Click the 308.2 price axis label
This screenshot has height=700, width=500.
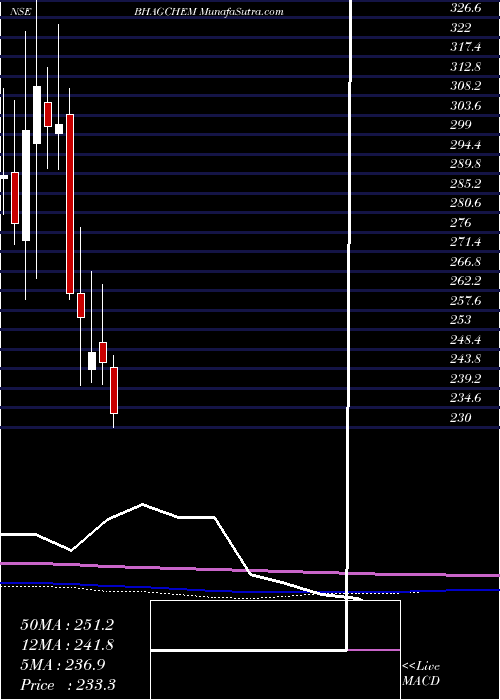tap(465, 86)
